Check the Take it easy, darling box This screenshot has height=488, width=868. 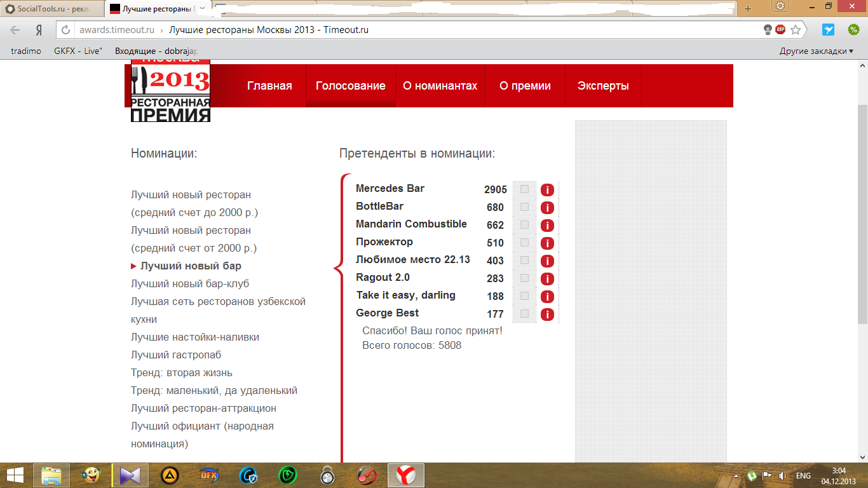click(525, 296)
